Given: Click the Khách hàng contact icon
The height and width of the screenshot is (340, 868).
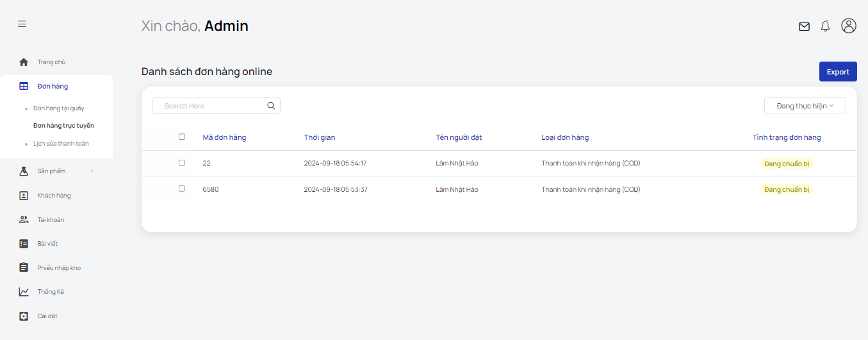Looking at the screenshot, I should 24,196.
